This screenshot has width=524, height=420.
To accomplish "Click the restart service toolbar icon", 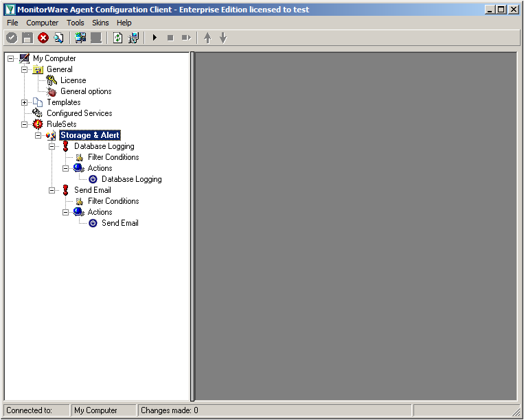I will [x=186, y=38].
